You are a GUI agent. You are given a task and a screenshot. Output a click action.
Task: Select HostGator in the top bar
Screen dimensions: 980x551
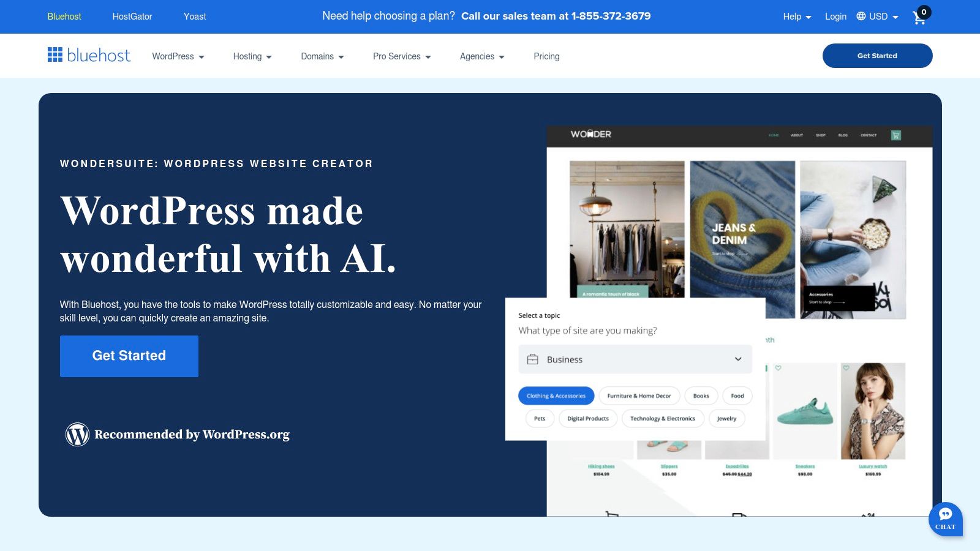[x=132, y=17]
